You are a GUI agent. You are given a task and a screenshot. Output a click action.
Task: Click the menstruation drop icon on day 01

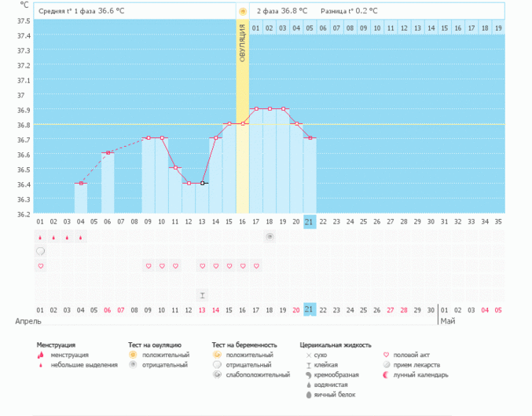40,237
